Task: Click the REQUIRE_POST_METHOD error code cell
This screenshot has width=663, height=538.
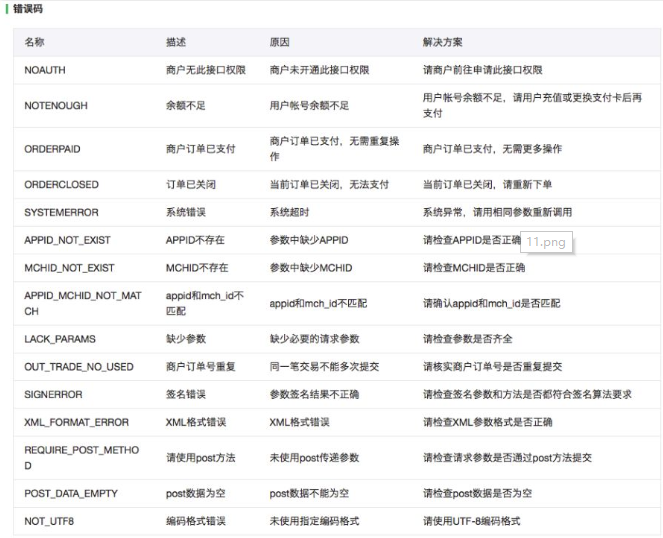Action: pyautogui.click(x=82, y=458)
